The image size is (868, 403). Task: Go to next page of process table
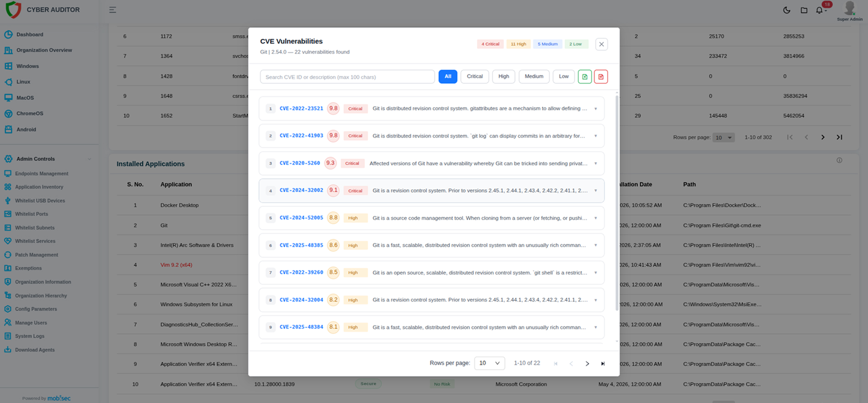click(x=823, y=137)
